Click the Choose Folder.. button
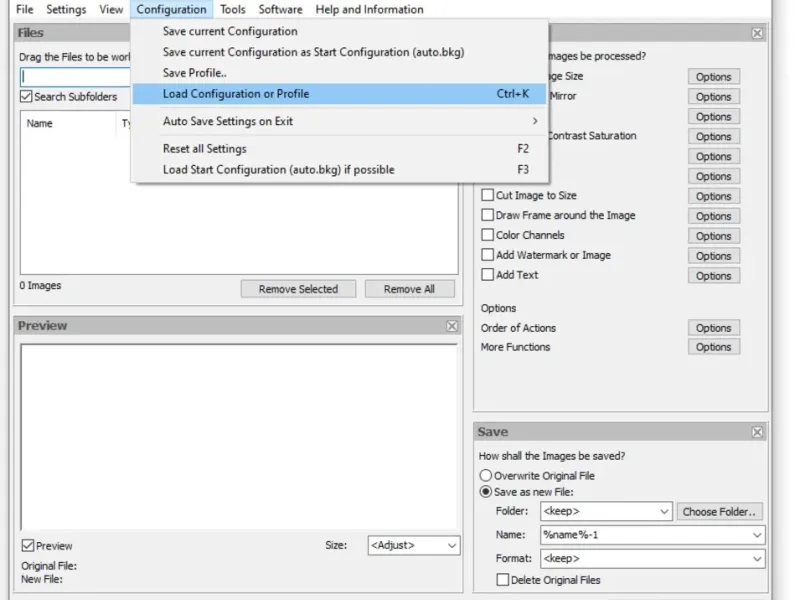Screen dimensions: 800x600 pos(719,512)
